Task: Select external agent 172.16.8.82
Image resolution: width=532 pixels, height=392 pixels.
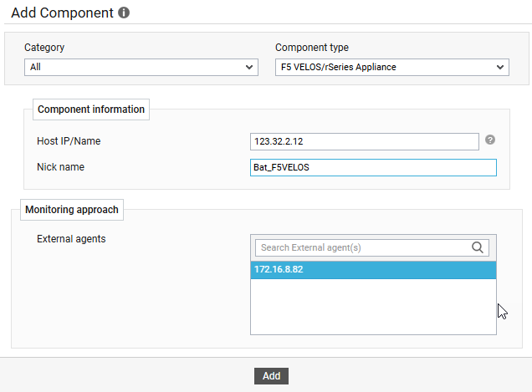Action: point(373,270)
